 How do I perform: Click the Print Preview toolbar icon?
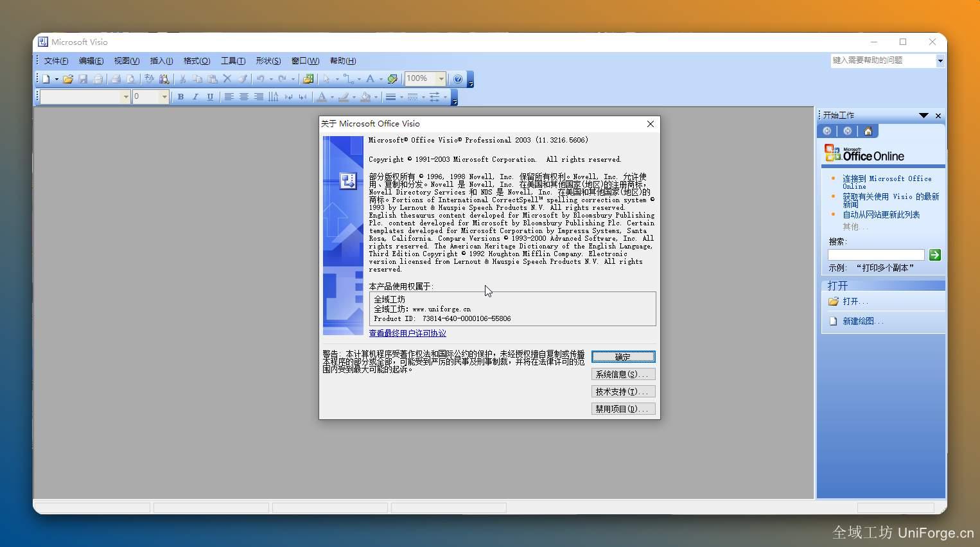tap(130, 79)
